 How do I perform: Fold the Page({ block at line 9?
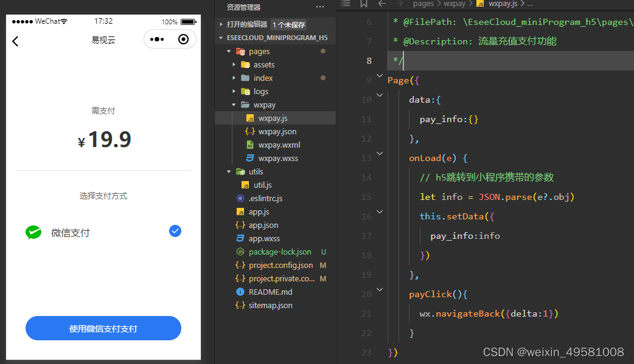coord(380,75)
